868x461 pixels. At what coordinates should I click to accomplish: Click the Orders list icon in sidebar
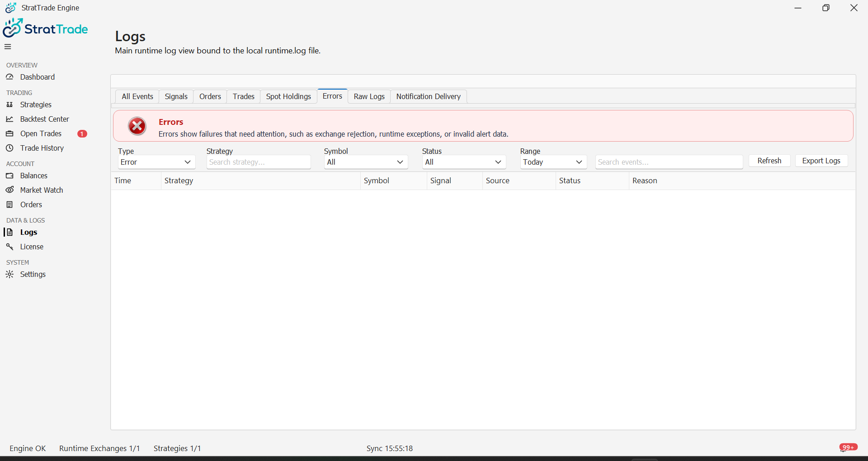pyautogui.click(x=9, y=204)
